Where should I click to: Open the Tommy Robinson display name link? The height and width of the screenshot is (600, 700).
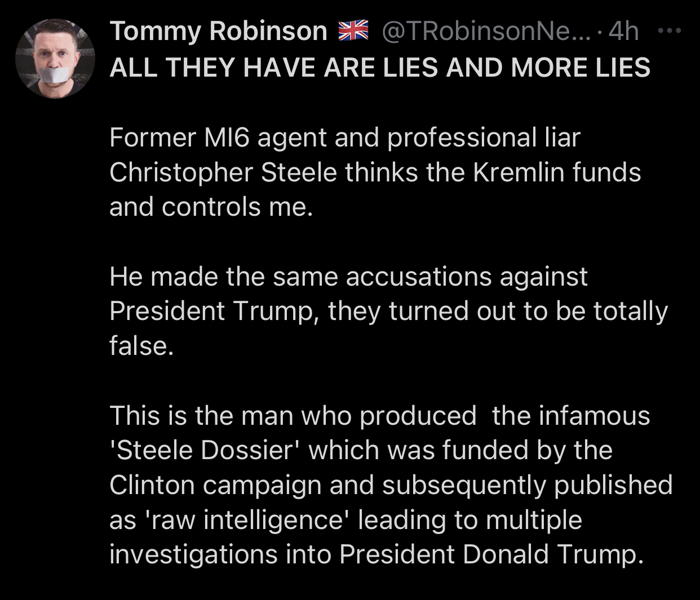(x=218, y=31)
